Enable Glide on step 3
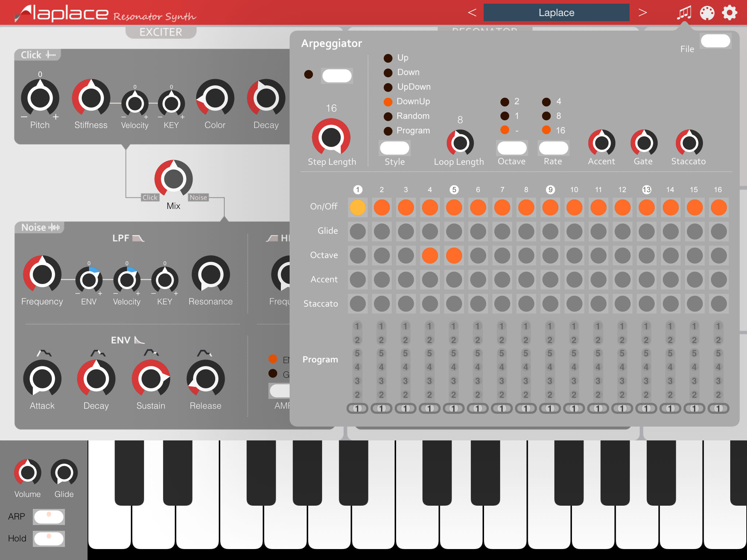This screenshot has height=560, width=747. tap(406, 232)
